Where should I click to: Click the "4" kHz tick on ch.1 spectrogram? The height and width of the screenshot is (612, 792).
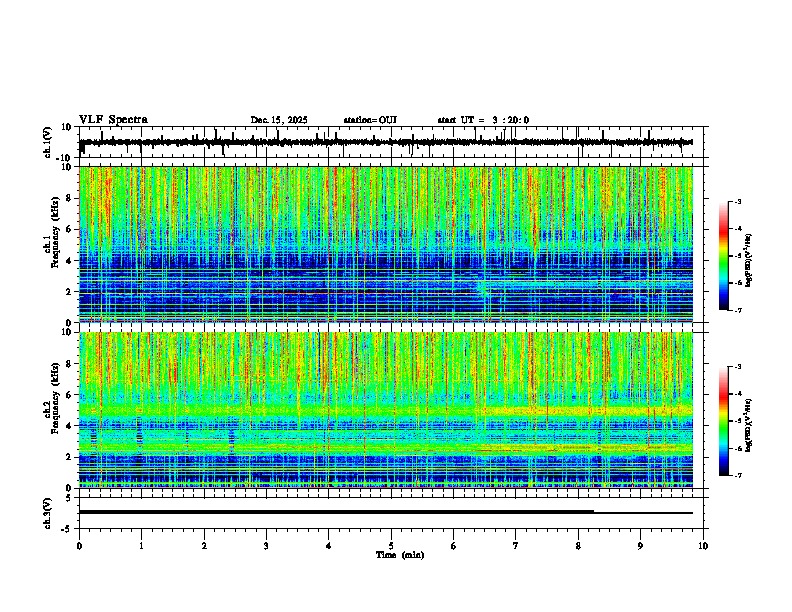pos(69,261)
